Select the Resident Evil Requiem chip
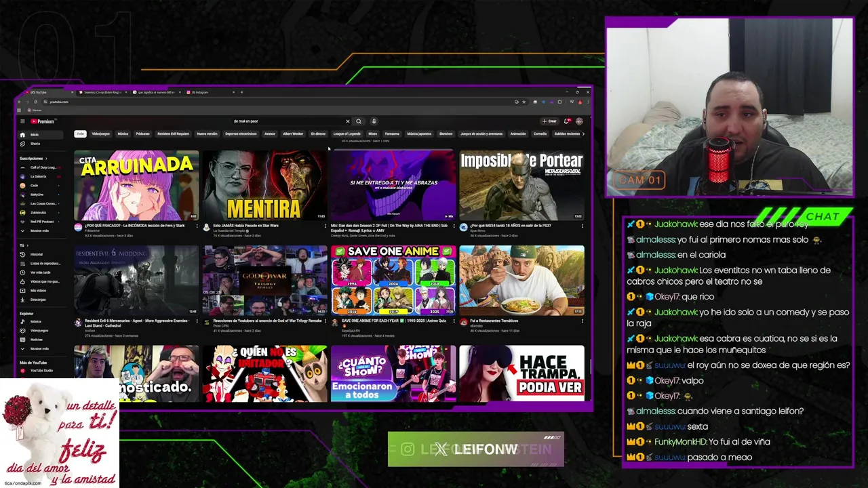Viewport: 868px width, 488px height. tap(174, 134)
